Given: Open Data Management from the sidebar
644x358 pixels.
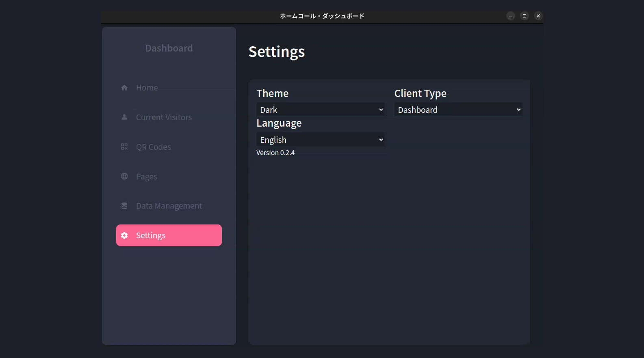Looking at the screenshot, I should tap(169, 206).
